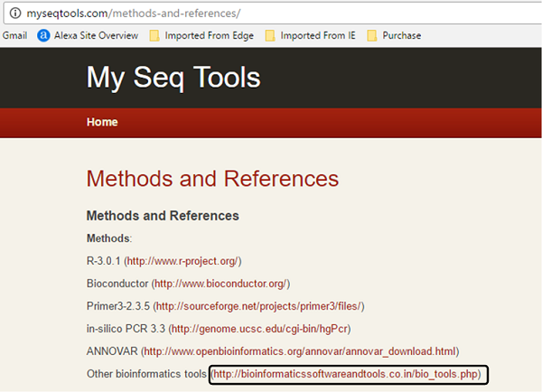542x392 pixels.
Task: Click the R-3.0.1 text
Action: point(103,261)
